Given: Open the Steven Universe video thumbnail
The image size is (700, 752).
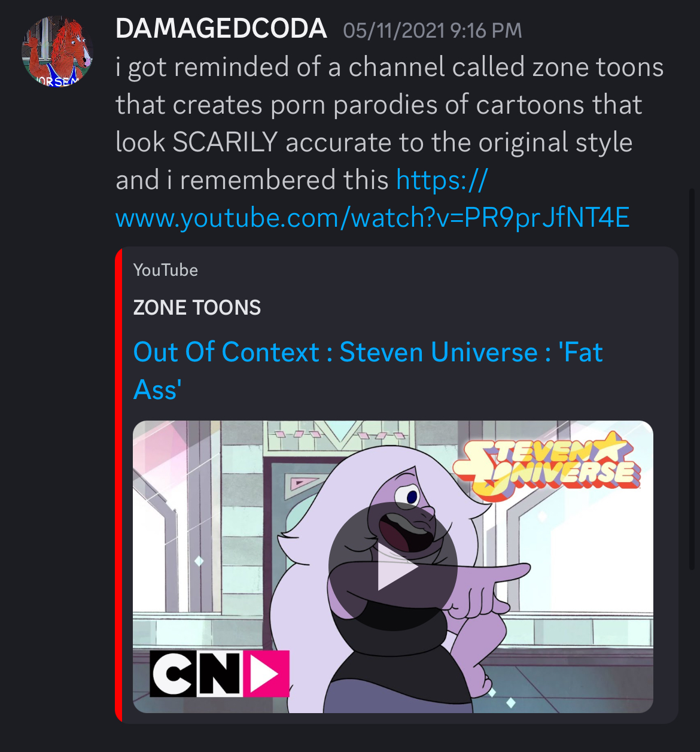Looking at the screenshot, I should point(392,567).
